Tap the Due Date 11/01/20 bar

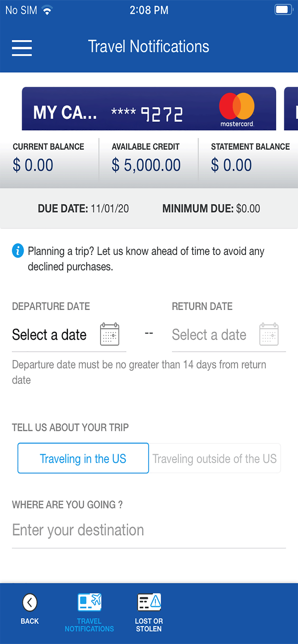click(149, 208)
